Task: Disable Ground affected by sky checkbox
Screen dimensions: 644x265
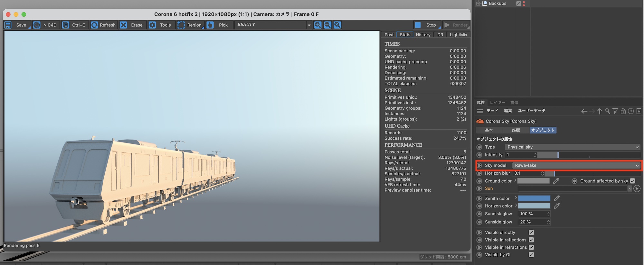Action: [x=632, y=181]
